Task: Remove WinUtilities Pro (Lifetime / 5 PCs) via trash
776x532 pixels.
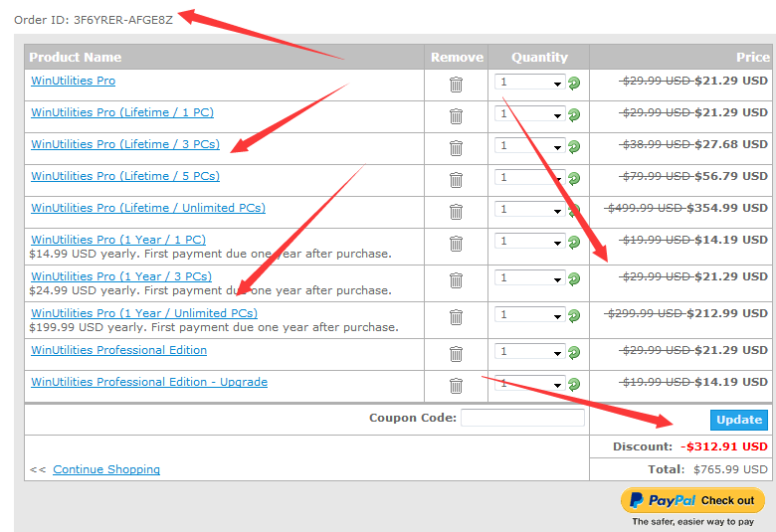Action: coord(456,180)
